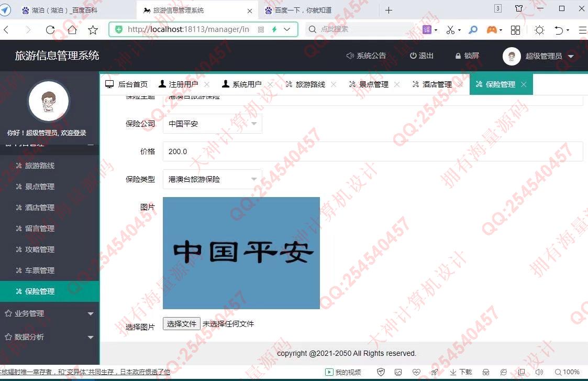Image resolution: width=588 pixels, height=381 pixels.
Task: Reload the page with refresh icon
Action: [50, 30]
